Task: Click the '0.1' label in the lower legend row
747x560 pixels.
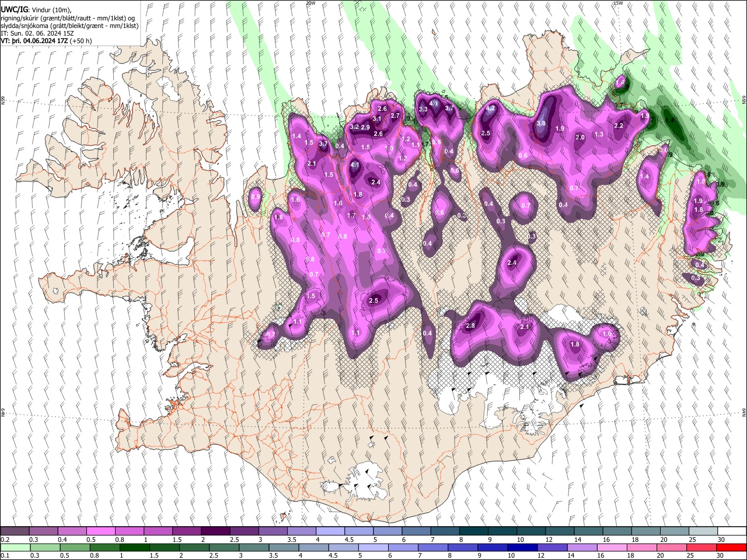Action: click(x=6, y=555)
